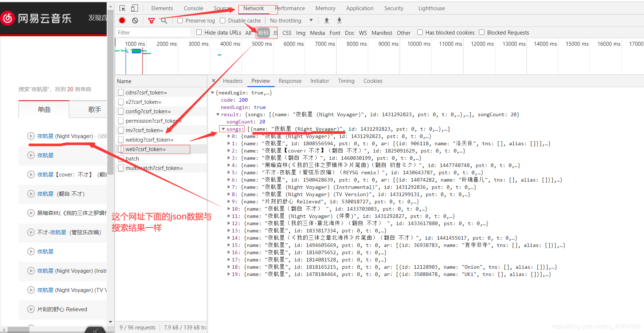This screenshot has height=333, width=644.
Task: Open the No throttling dropdown
Action: [x=291, y=21]
